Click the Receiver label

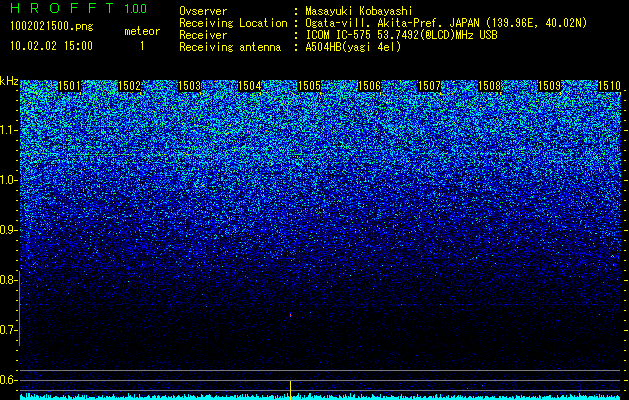tap(203, 35)
